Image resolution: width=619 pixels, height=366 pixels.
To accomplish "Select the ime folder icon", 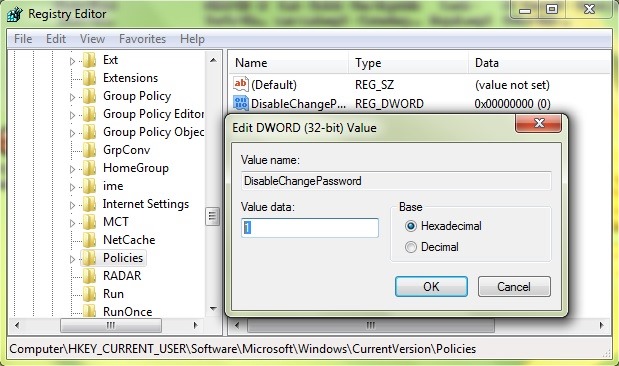I will [90, 186].
